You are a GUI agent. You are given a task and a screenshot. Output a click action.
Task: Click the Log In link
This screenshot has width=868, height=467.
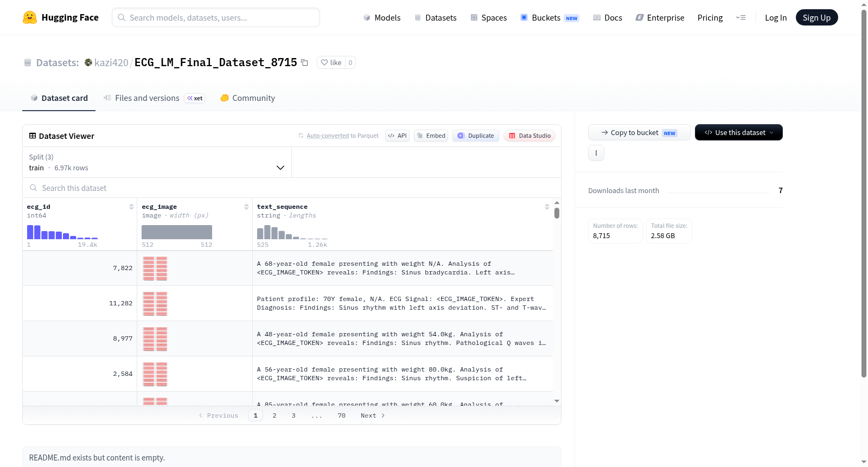(x=776, y=18)
